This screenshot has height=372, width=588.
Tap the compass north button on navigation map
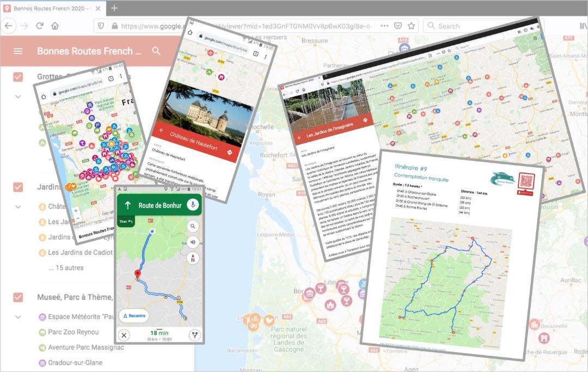(x=192, y=259)
